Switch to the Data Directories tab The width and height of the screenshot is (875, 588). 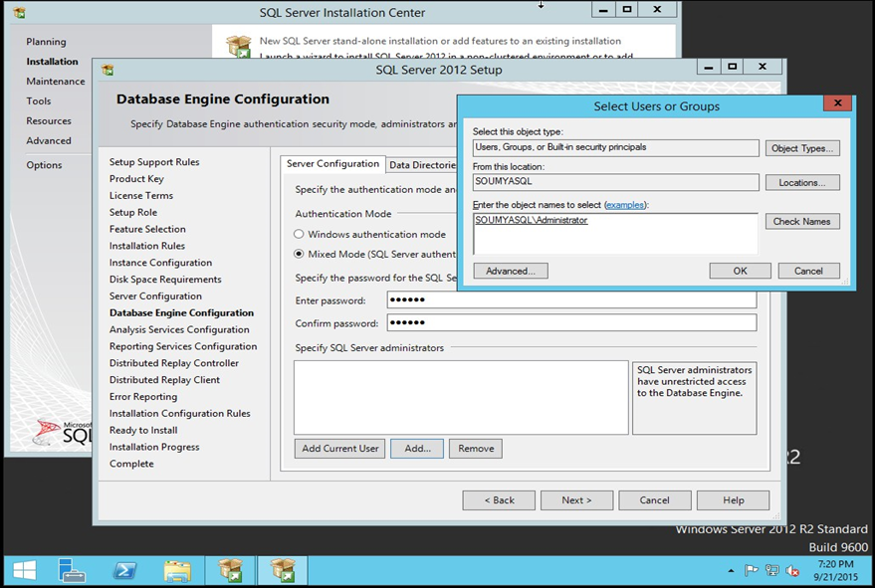421,165
